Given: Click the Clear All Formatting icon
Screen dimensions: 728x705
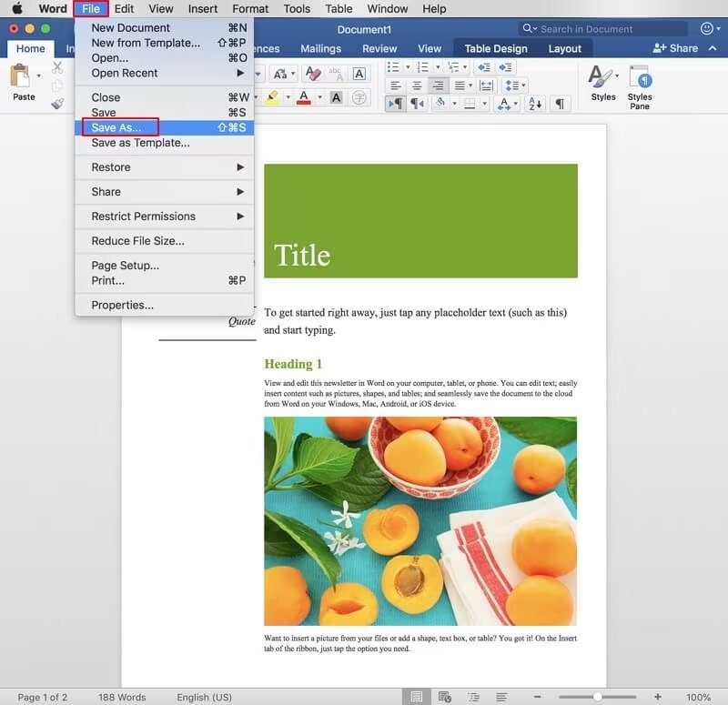Looking at the screenshot, I should click(313, 74).
